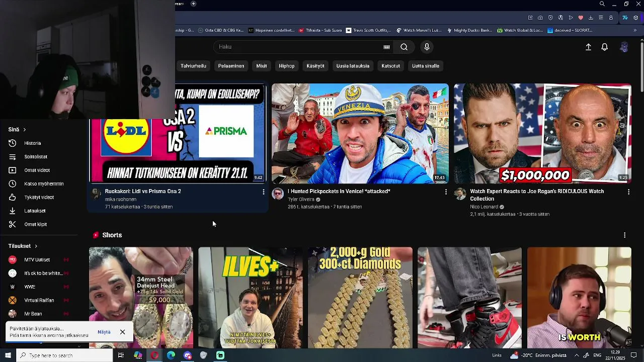Click the YouTube search magnifier button

click(404, 47)
